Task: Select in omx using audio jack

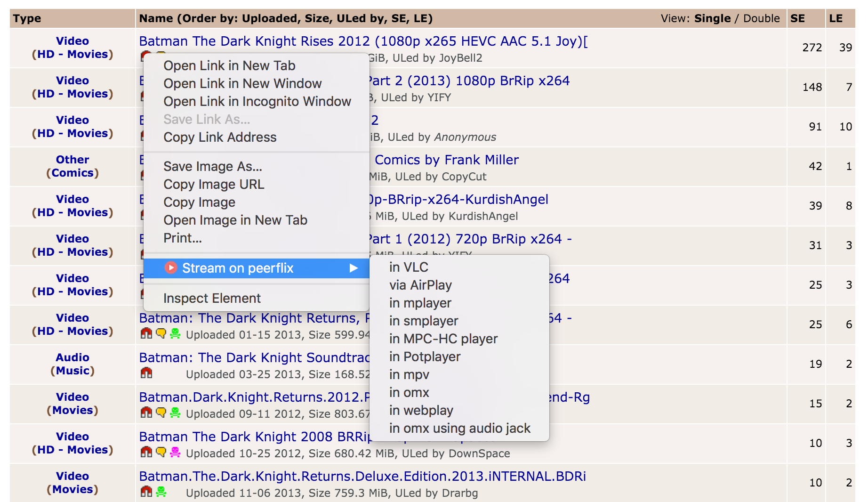Action: [459, 428]
